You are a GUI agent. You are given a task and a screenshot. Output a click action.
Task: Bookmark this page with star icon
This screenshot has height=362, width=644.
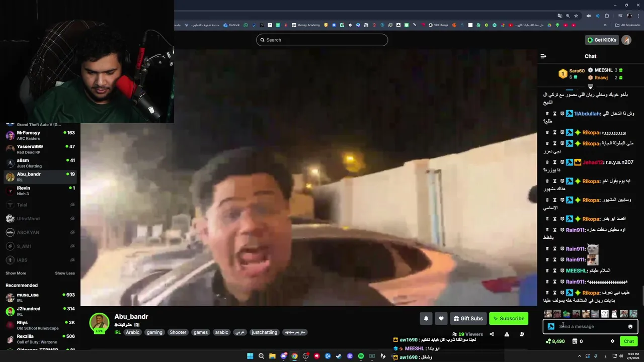pos(576,16)
